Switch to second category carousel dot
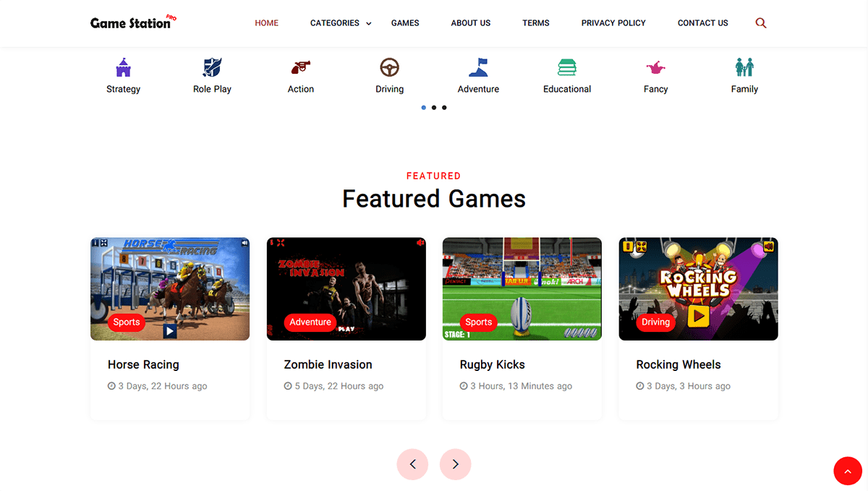 coord(434,108)
